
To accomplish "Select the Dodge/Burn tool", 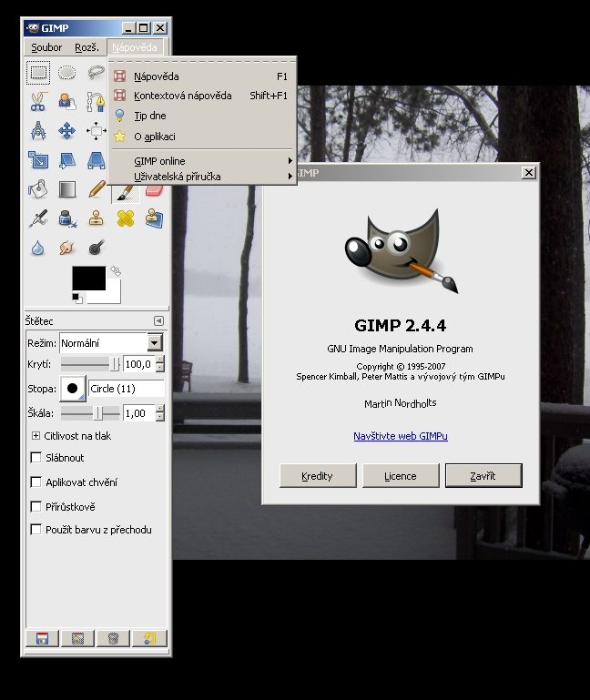I will pyautogui.click(x=96, y=248).
